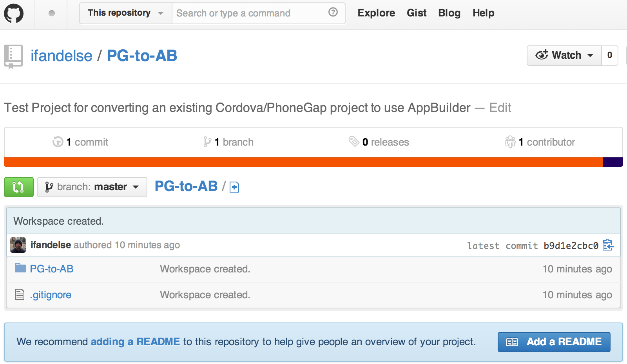627x364 pixels.
Task: Click the PG-to-AB folder icon
Action: click(x=20, y=268)
